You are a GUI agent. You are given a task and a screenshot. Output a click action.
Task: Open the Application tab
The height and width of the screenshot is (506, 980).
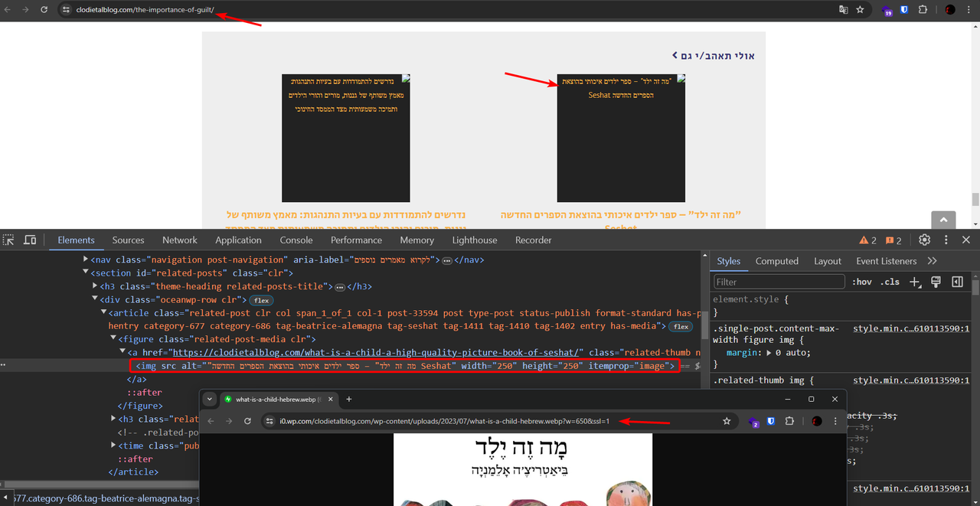pos(238,240)
